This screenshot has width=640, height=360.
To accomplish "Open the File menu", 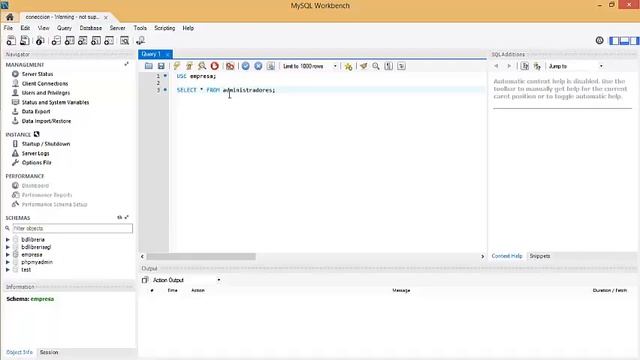I will (8, 28).
